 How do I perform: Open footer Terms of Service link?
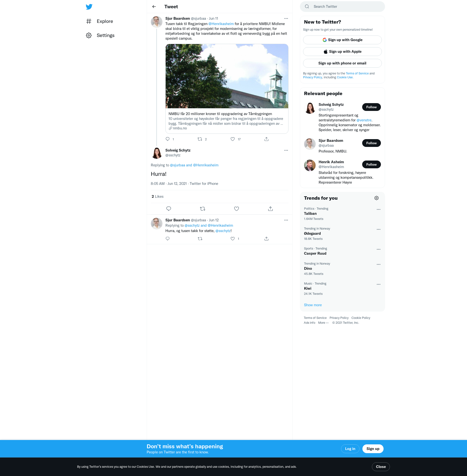pyautogui.click(x=315, y=318)
